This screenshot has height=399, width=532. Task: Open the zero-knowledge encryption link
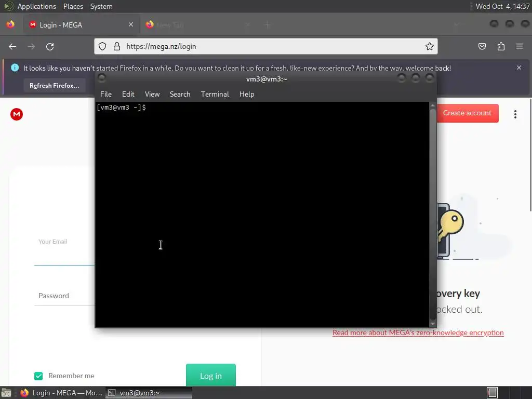pyautogui.click(x=418, y=333)
